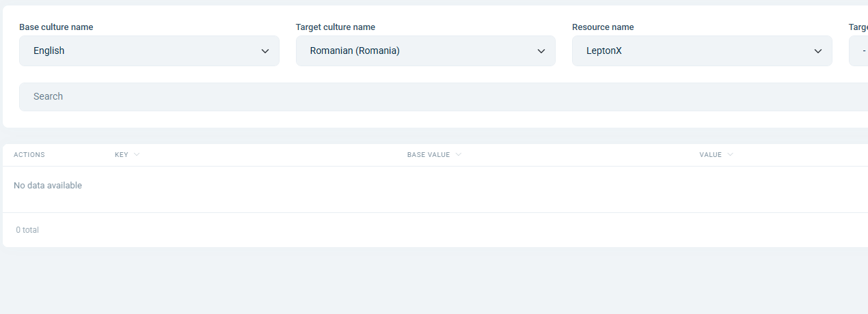This screenshot has height=314, width=868.
Task: Open the partially visible fourth filter dropdown
Action: click(x=859, y=51)
